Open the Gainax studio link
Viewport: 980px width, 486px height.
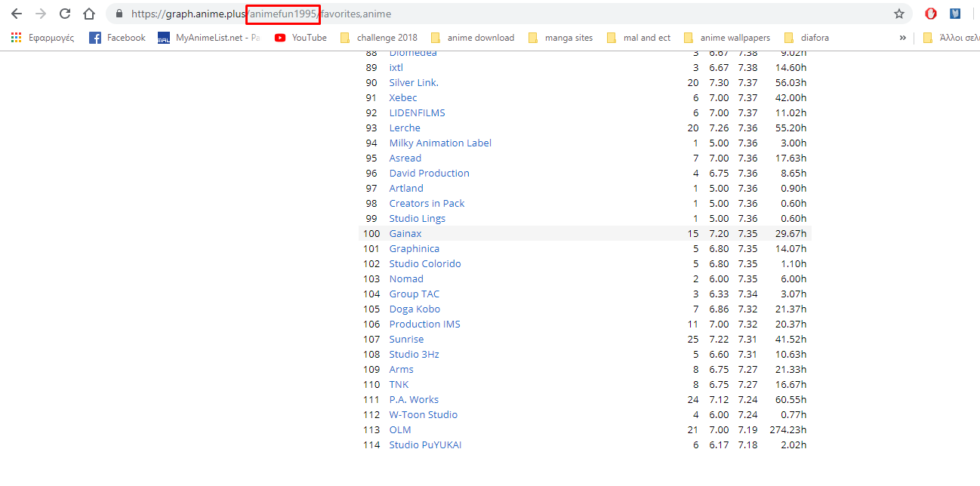pos(405,234)
